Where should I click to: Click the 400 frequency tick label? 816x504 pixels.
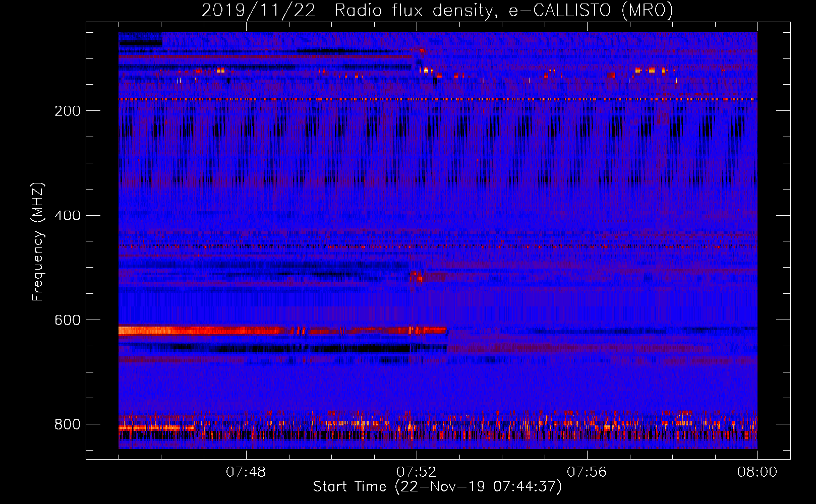pos(68,216)
